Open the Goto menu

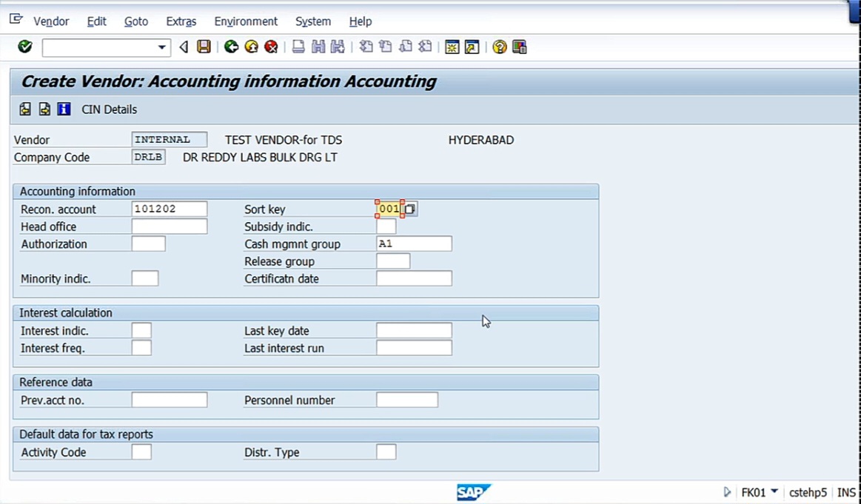point(136,21)
